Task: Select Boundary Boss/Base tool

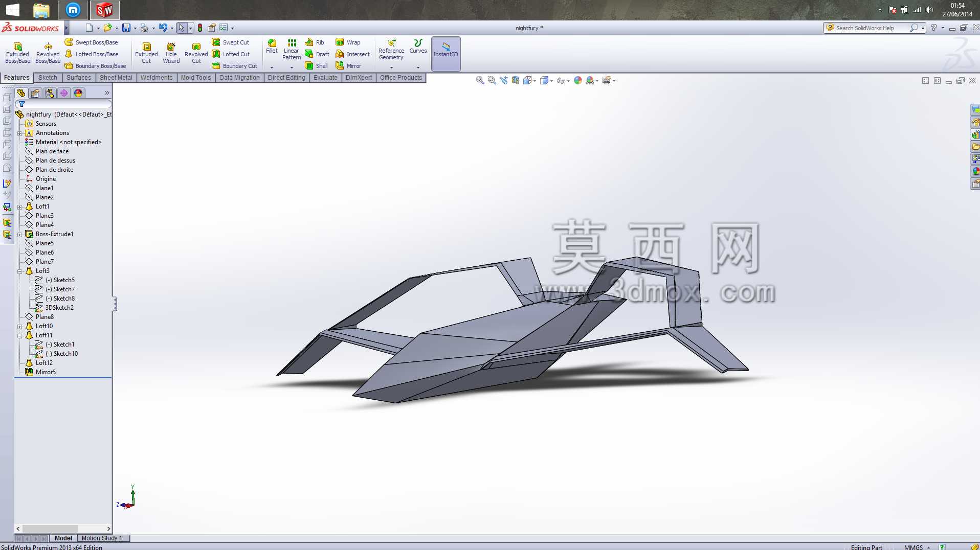Action: (x=95, y=66)
